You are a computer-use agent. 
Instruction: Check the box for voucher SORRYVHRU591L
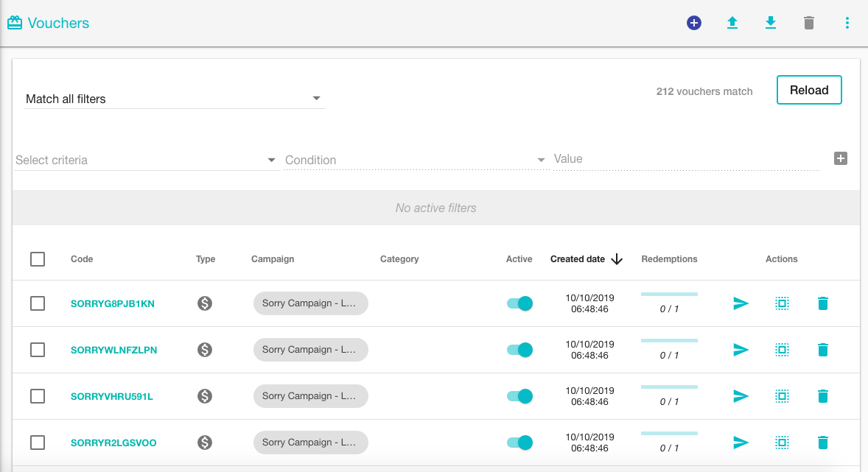[x=38, y=396]
